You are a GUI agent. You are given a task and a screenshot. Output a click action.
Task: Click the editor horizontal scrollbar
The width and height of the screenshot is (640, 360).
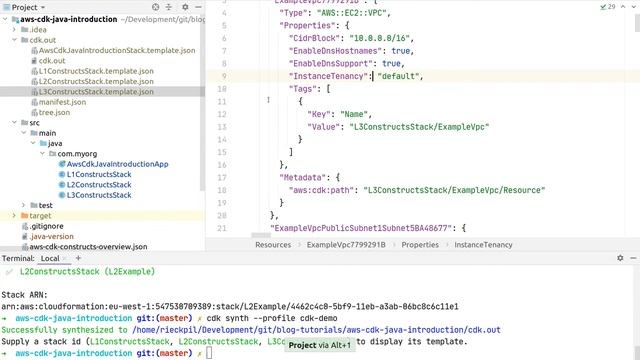pyautogui.click(x=261, y=235)
